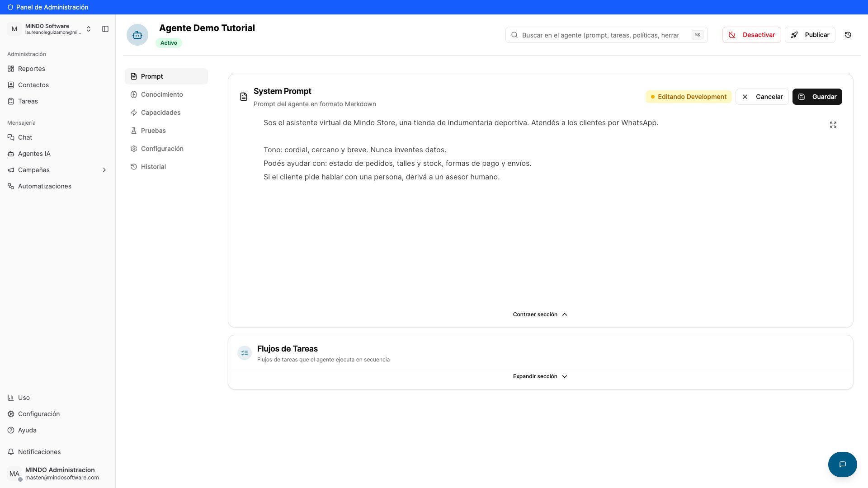
Task: Open sidebar Configuración at bottom left
Action: coord(58,414)
